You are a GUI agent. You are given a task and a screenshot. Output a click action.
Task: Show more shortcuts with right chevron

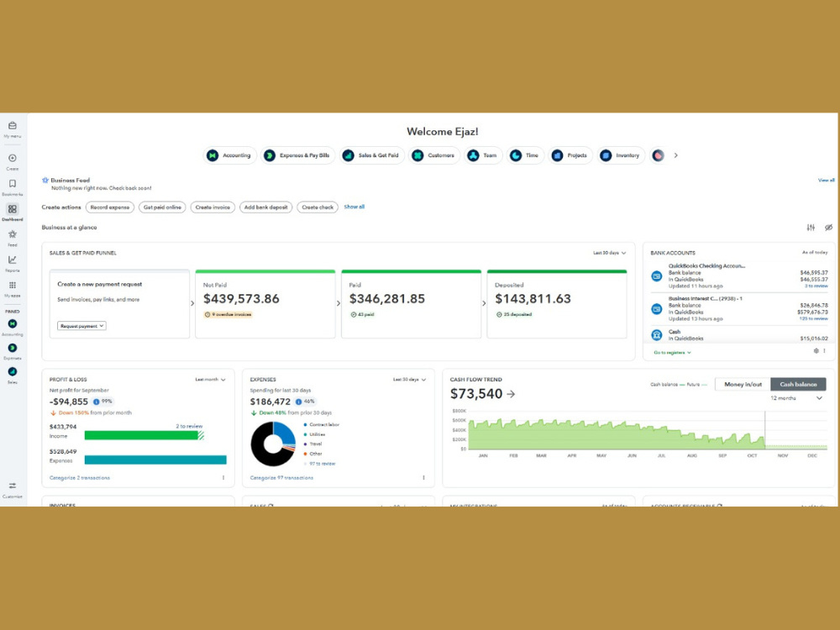[676, 155]
